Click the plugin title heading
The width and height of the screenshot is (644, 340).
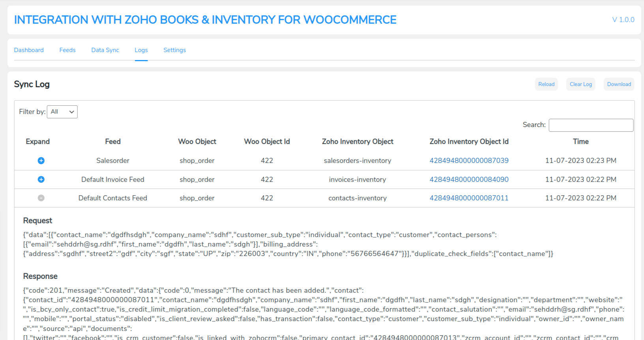point(205,20)
